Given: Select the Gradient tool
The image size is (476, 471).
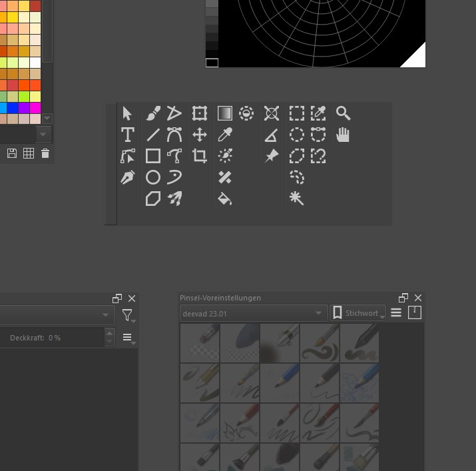Looking at the screenshot, I should click(x=225, y=114).
